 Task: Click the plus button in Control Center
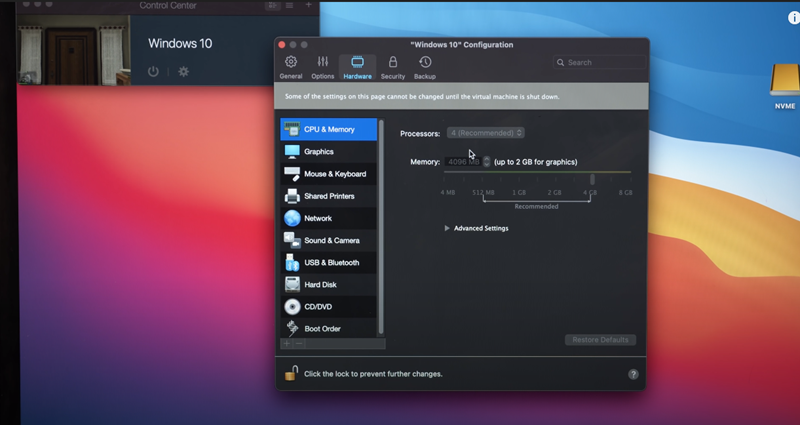point(308,5)
